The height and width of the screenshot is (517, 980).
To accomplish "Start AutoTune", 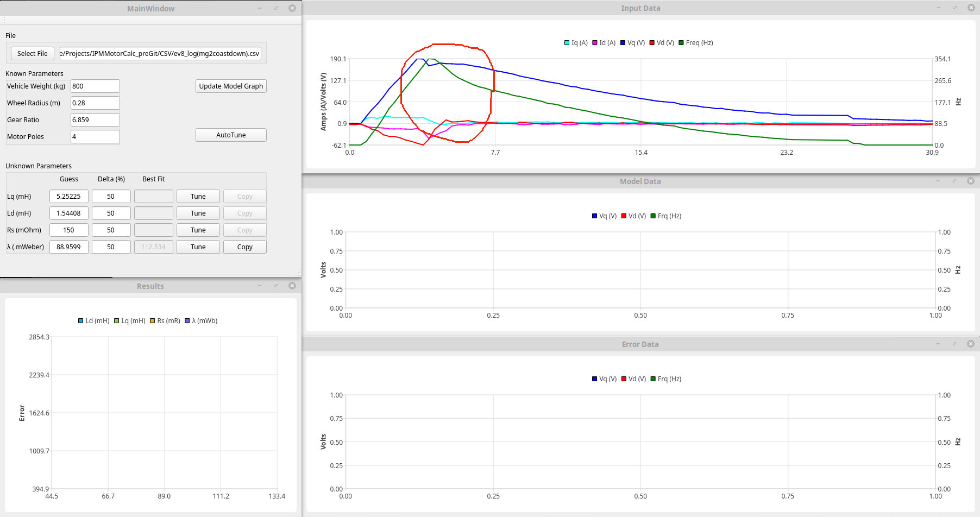I will click(231, 135).
